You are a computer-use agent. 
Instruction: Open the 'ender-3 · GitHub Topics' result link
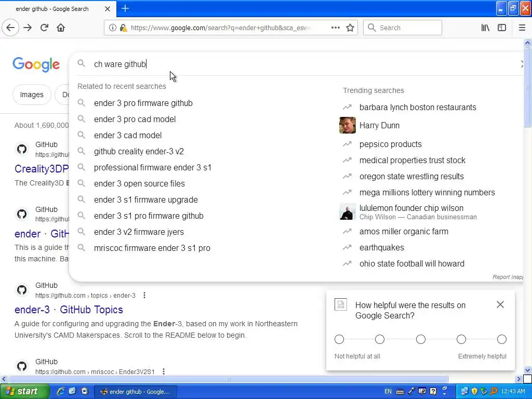pyautogui.click(x=69, y=310)
